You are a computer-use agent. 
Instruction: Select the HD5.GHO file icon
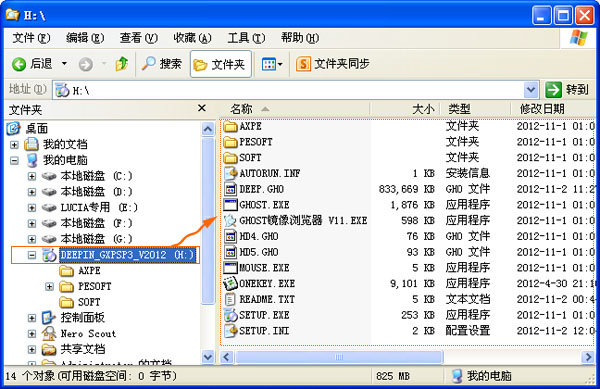click(230, 252)
